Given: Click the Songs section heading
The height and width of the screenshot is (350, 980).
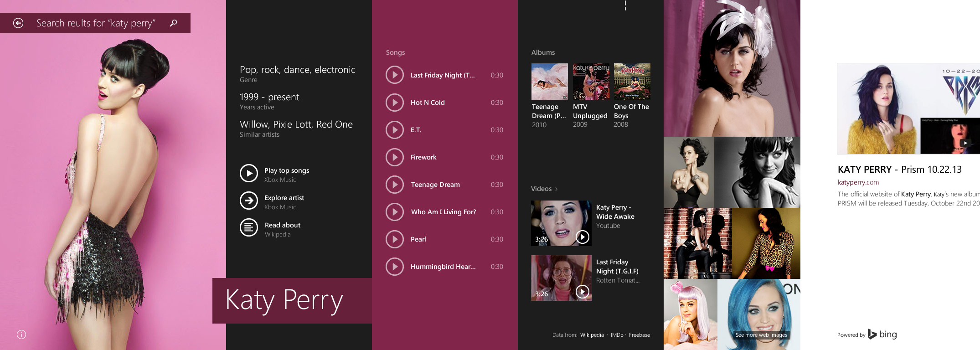Looking at the screenshot, I should click(x=395, y=52).
